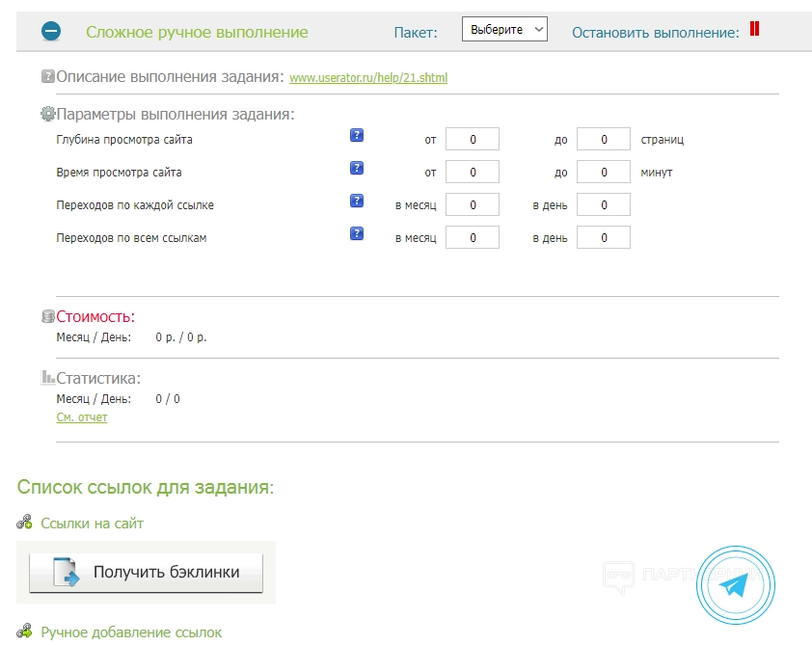Open the См. отчет report link
The width and height of the screenshot is (812, 645).
pos(82,417)
